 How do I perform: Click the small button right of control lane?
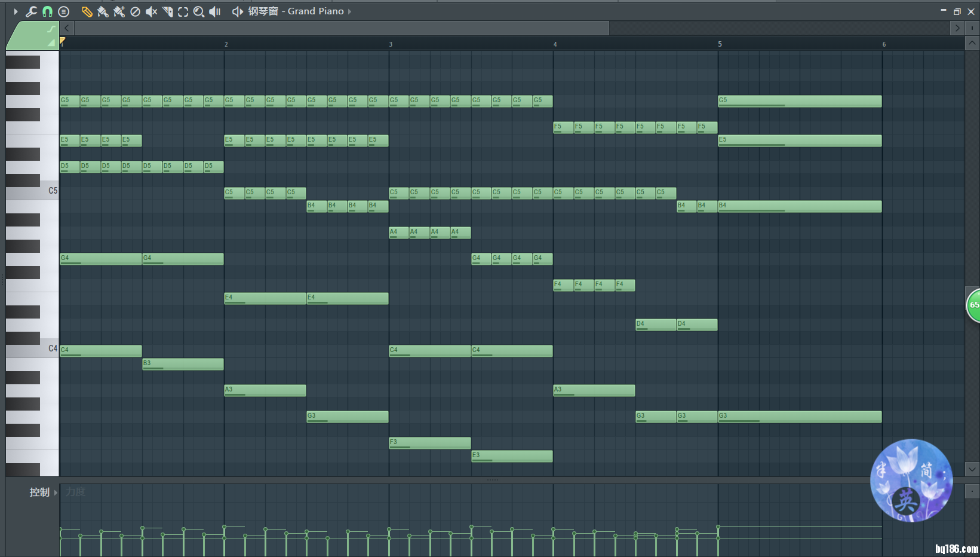coord(972,491)
